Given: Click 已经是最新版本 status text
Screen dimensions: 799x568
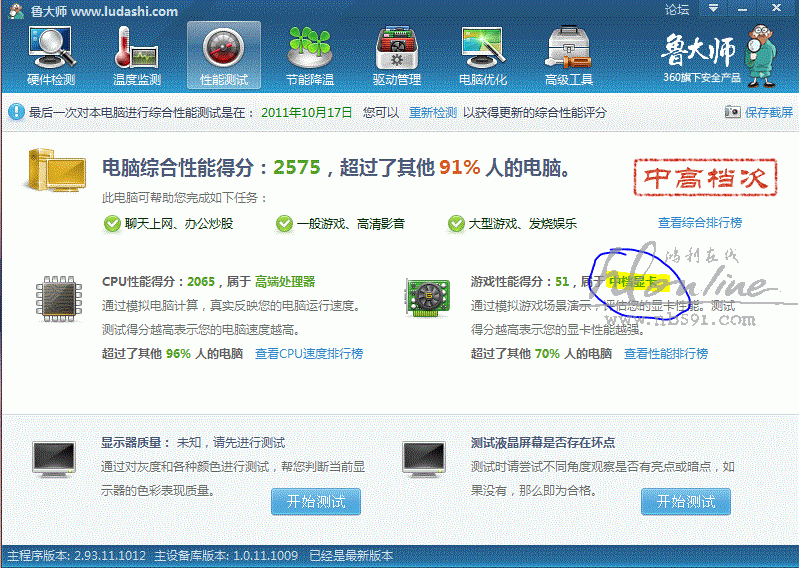Looking at the screenshot, I should 352,556.
